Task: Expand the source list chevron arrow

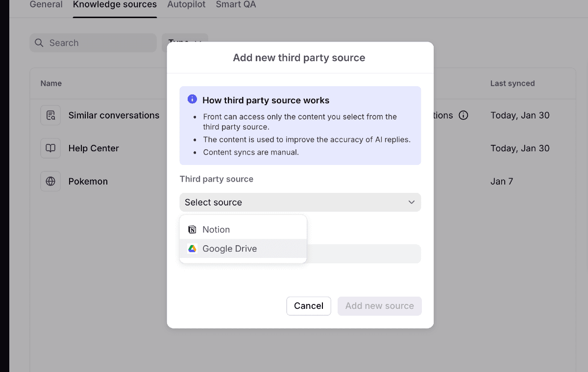Action: click(x=411, y=202)
